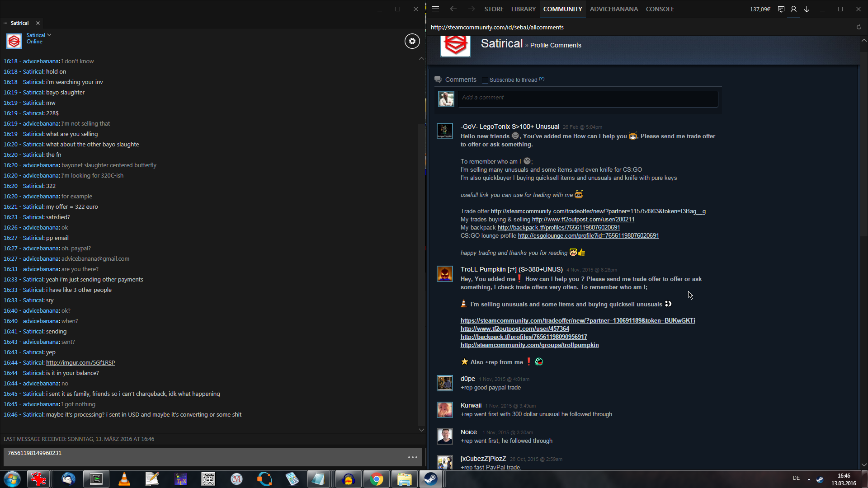Enable Subscribe to thread checkbox
Viewport: 868px width, 488px height.
pos(485,80)
